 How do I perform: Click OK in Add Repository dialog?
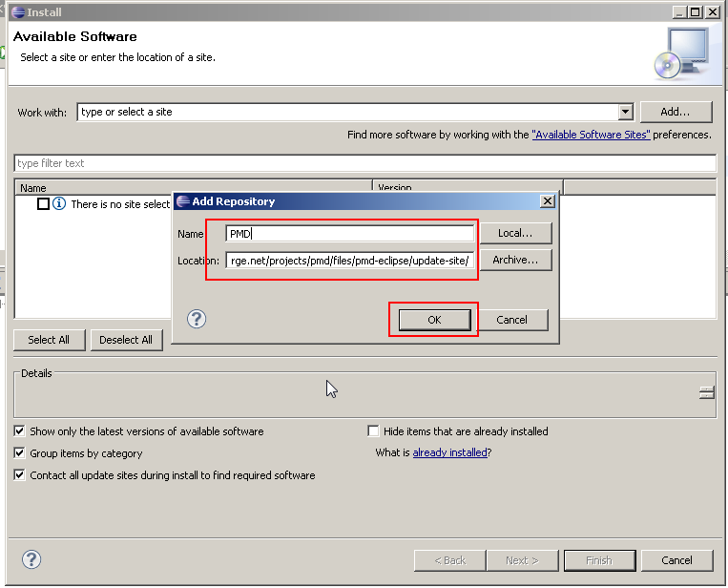point(434,320)
